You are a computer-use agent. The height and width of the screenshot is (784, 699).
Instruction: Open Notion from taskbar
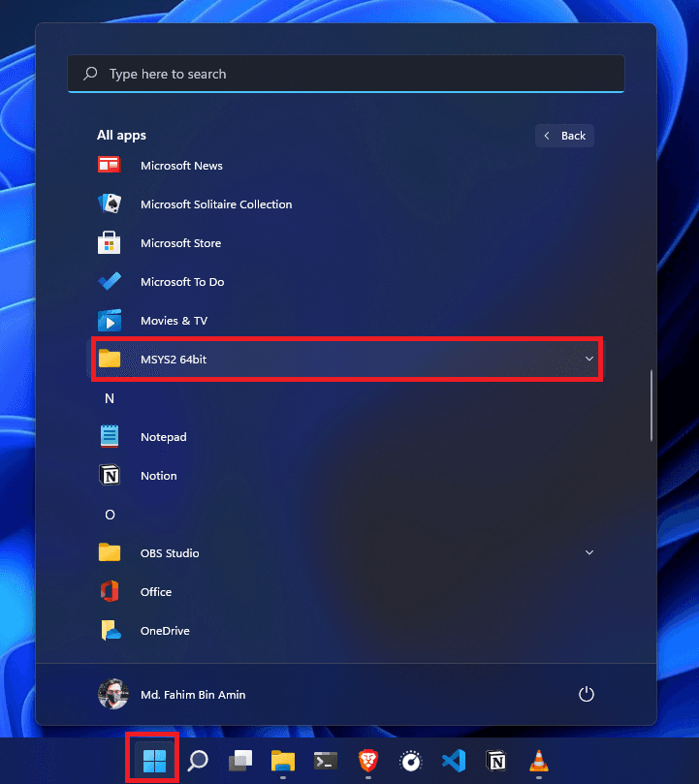point(496,761)
